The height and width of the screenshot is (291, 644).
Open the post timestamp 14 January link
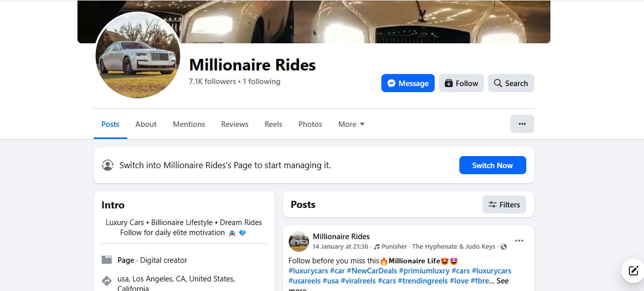(340, 247)
